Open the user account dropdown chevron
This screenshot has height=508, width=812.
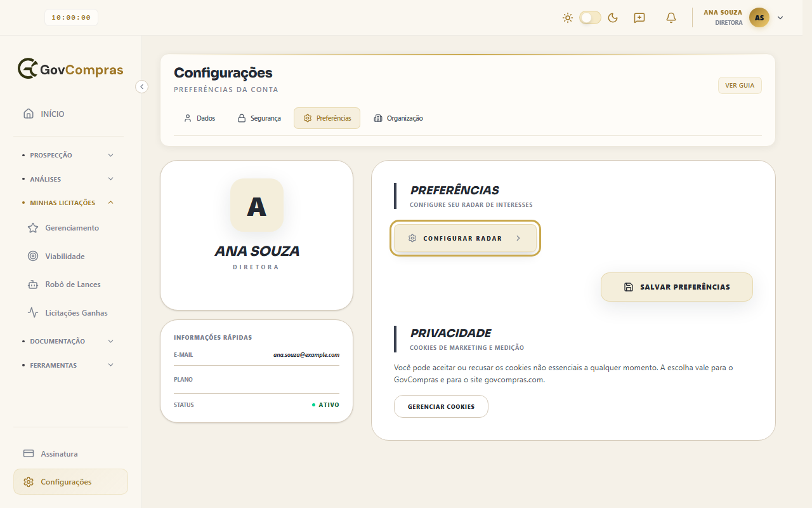pos(780,18)
